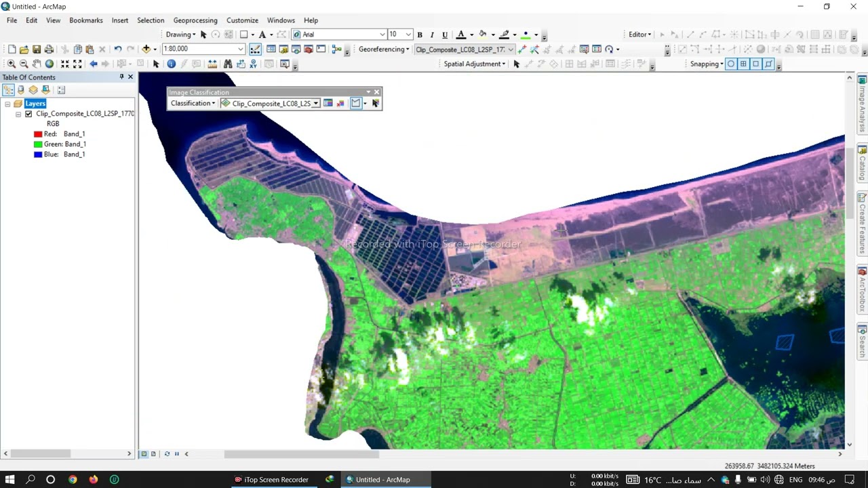
Task: Open the ArcToolbox red toolbox icon
Action: pos(309,49)
